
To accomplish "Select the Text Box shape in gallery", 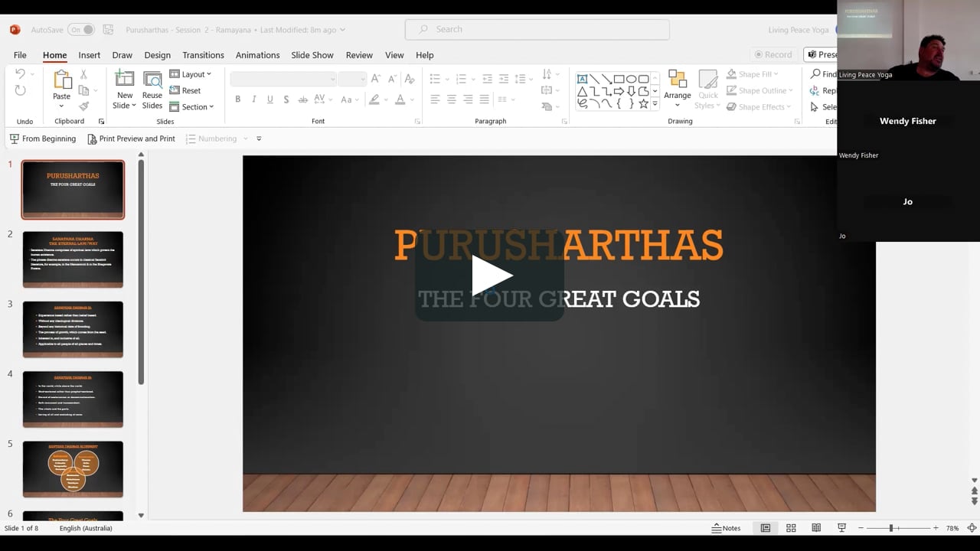I will coord(582,79).
